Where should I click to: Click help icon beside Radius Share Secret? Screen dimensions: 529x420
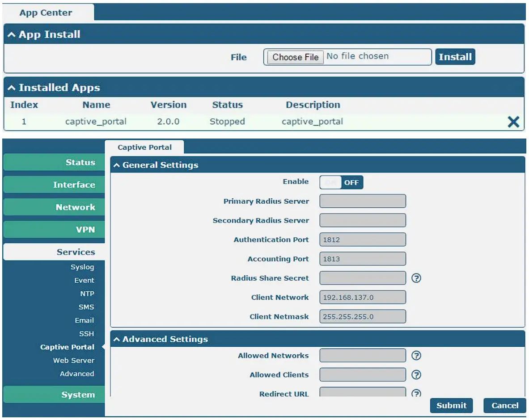[416, 278]
